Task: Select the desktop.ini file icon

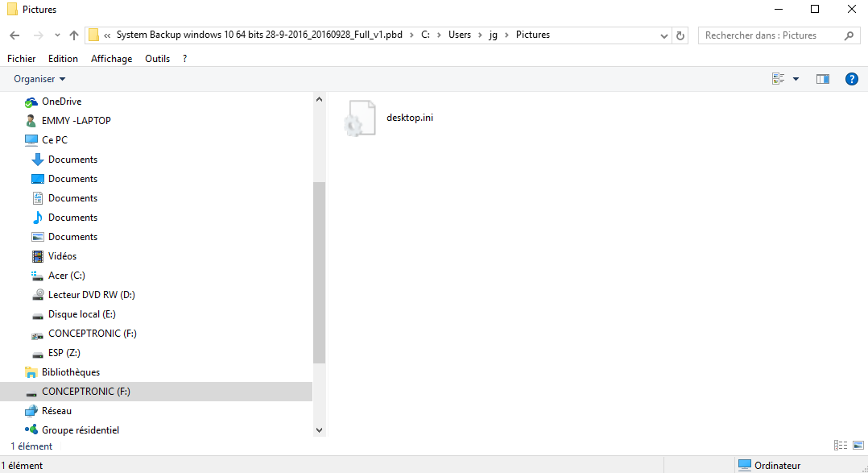Action: point(360,118)
